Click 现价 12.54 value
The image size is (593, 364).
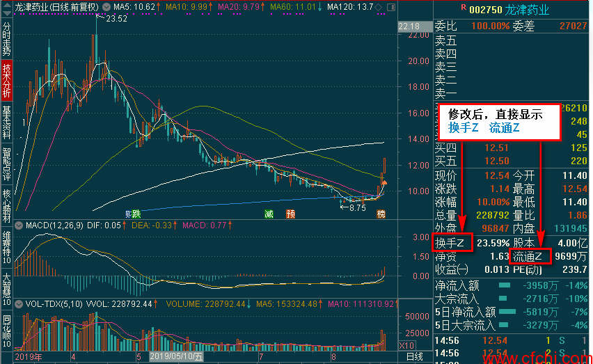tap(497, 175)
